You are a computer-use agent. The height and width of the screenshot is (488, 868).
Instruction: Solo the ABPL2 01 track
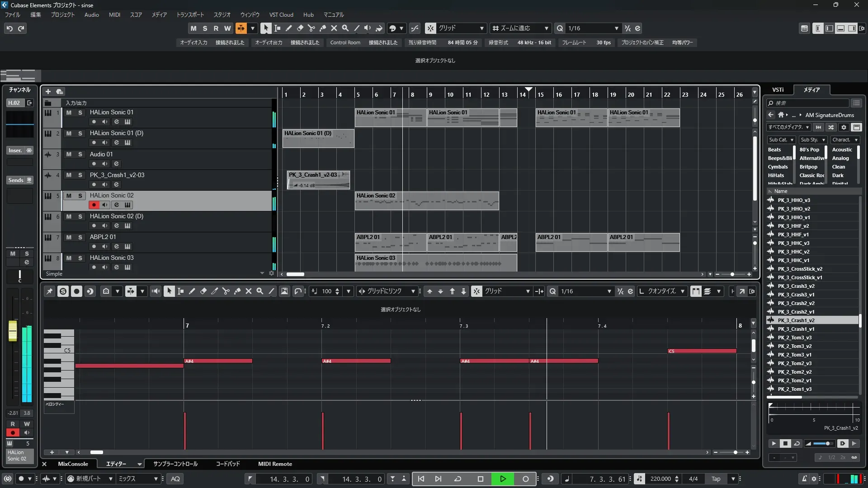[80, 237]
